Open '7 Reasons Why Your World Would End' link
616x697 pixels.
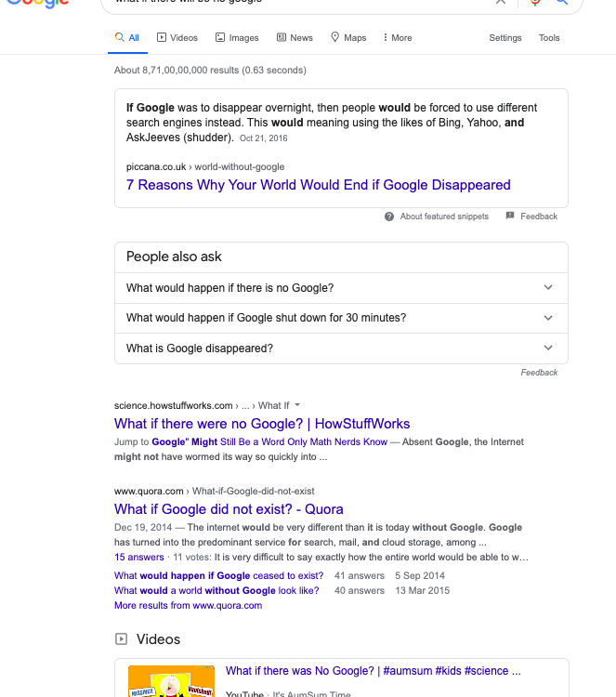pos(319,185)
